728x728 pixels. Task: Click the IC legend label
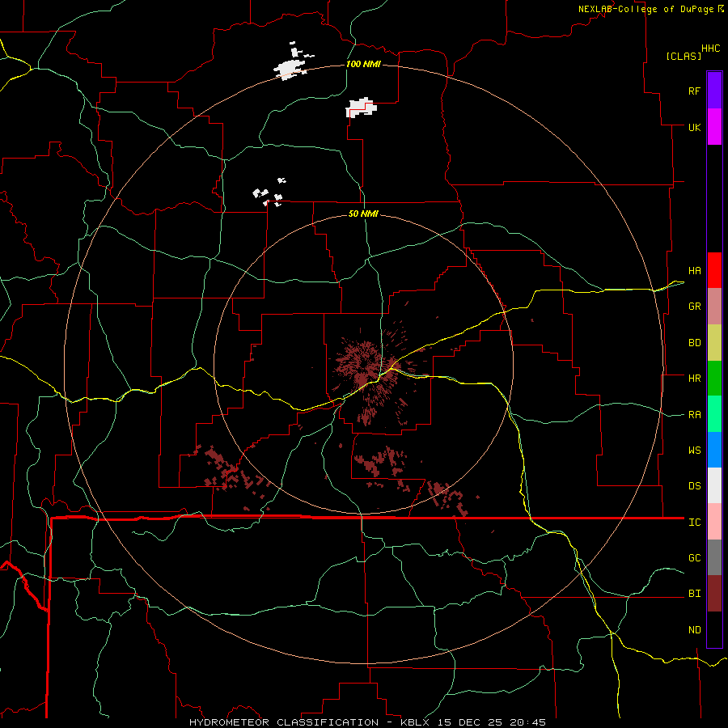(695, 523)
